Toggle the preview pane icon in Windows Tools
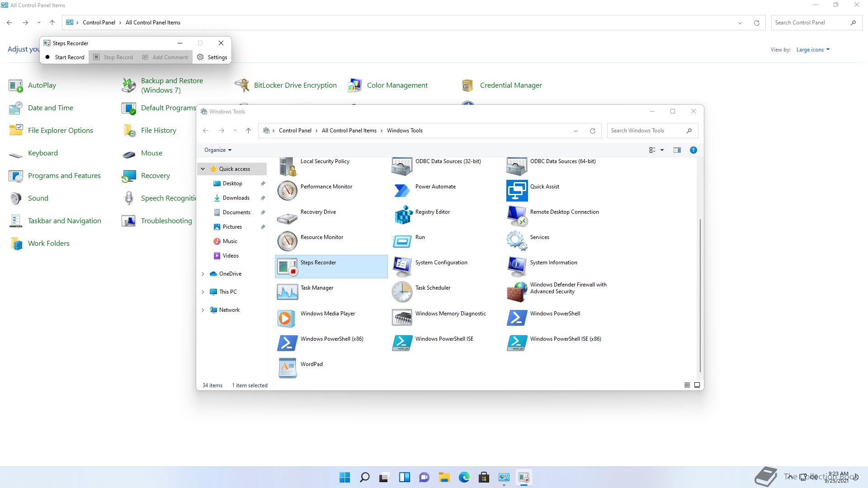This screenshot has height=488, width=868. pos(677,150)
